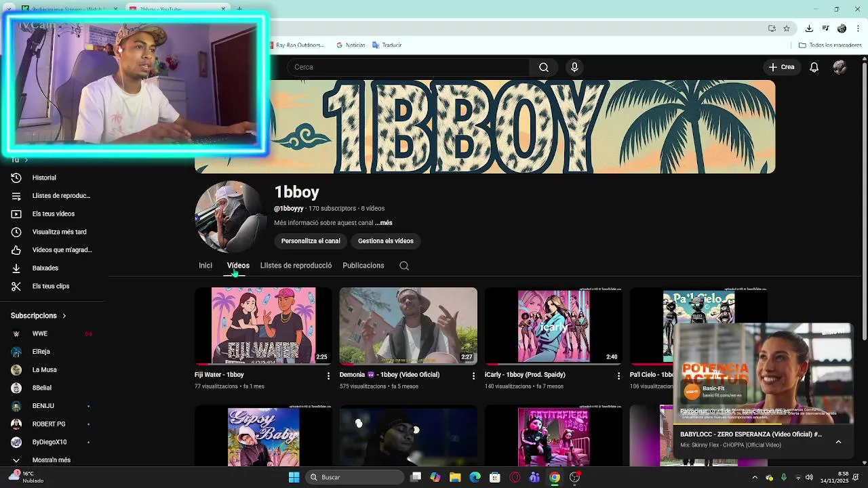Switch to the Inici channel tab
This screenshot has height=488, width=868.
[x=205, y=266]
